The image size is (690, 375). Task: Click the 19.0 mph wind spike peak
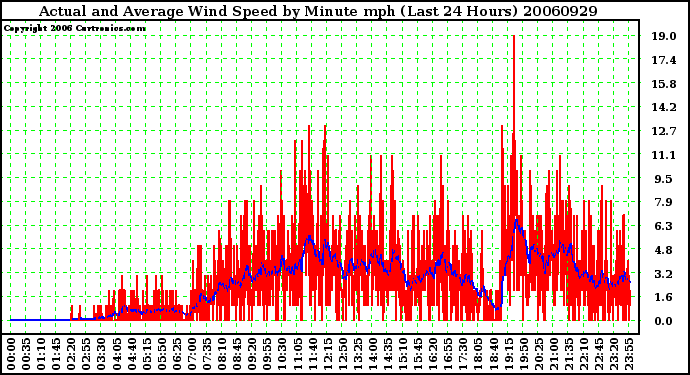coord(514,37)
